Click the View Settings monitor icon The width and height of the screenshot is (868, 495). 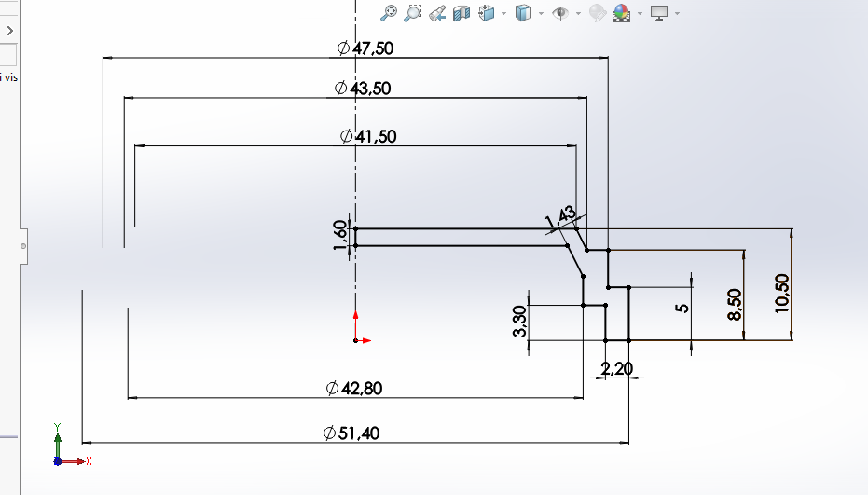pyautogui.click(x=659, y=13)
